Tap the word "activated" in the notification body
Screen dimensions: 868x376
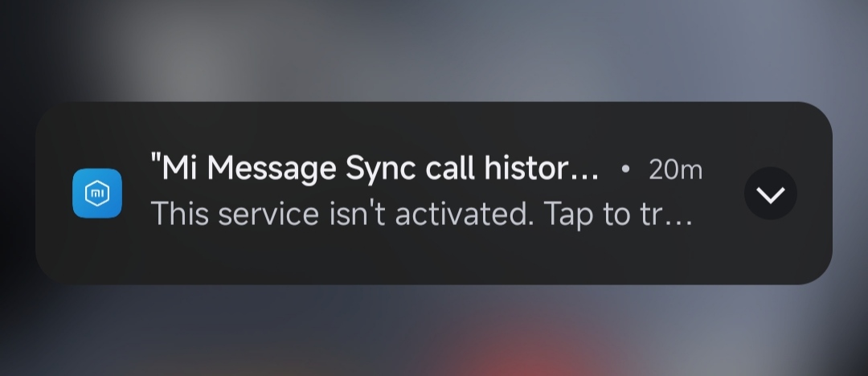point(464,214)
